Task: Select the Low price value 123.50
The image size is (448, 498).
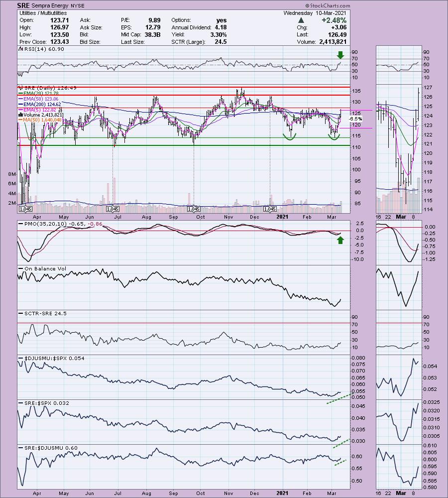Action: (59, 35)
